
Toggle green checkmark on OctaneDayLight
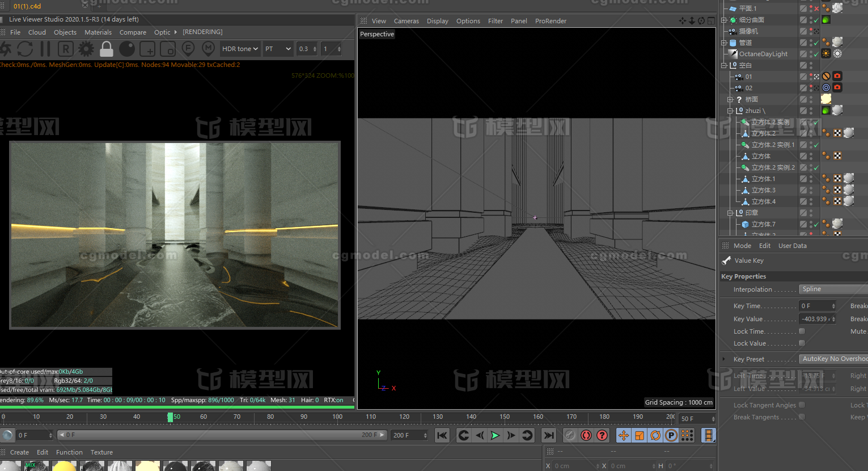816,54
